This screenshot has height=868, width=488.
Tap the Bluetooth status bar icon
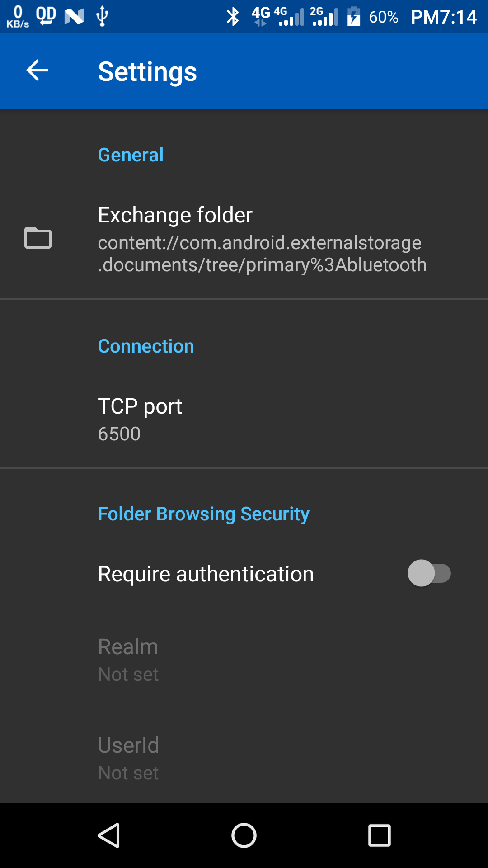click(233, 17)
